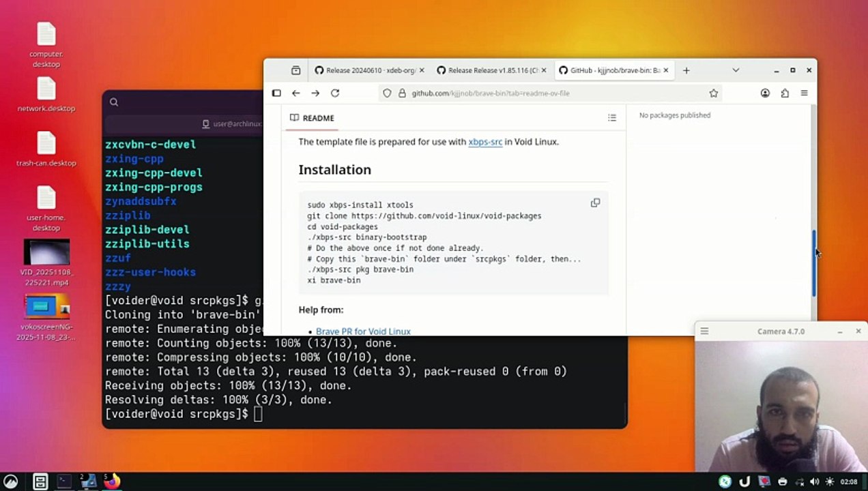Open the taskbar file manager icon
The height and width of the screenshot is (491, 868).
point(40,481)
